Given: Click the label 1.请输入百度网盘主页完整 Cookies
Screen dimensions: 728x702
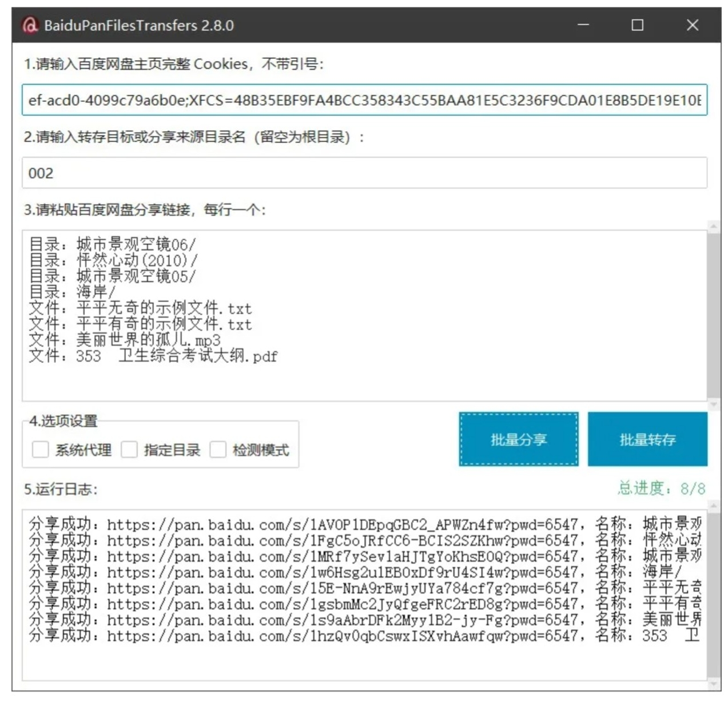Looking at the screenshot, I should click(173, 64).
